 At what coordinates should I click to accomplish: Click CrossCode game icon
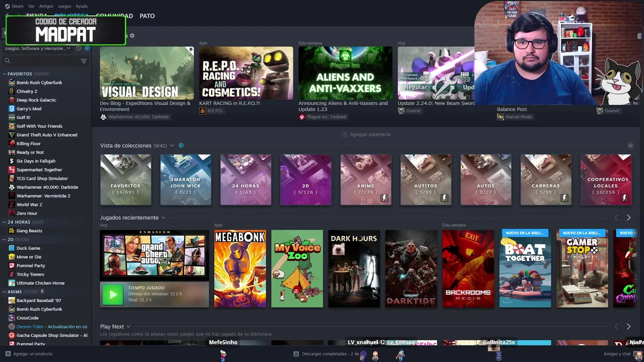[x=12, y=318]
